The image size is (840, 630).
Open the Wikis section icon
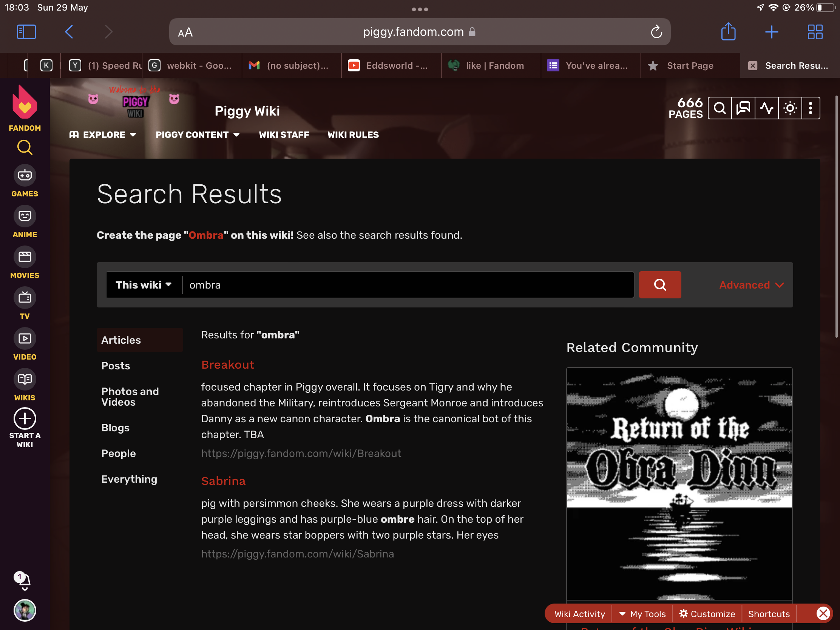[25, 379]
